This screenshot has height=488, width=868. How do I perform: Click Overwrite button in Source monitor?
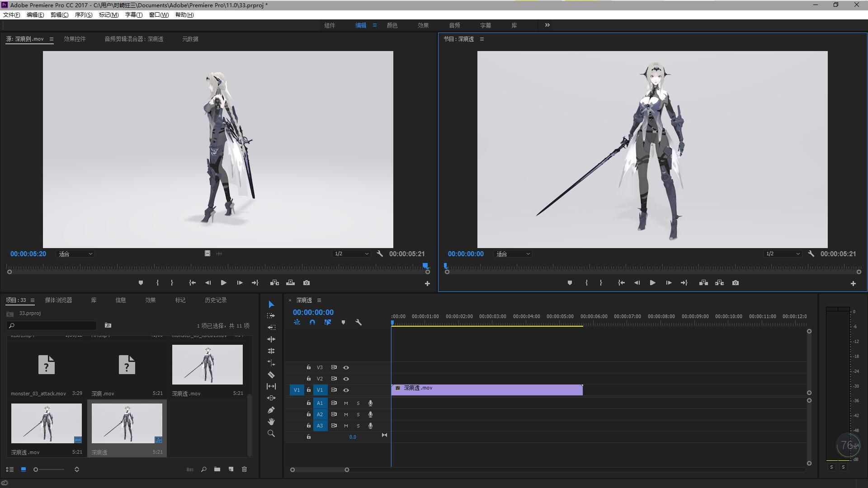tap(290, 283)
